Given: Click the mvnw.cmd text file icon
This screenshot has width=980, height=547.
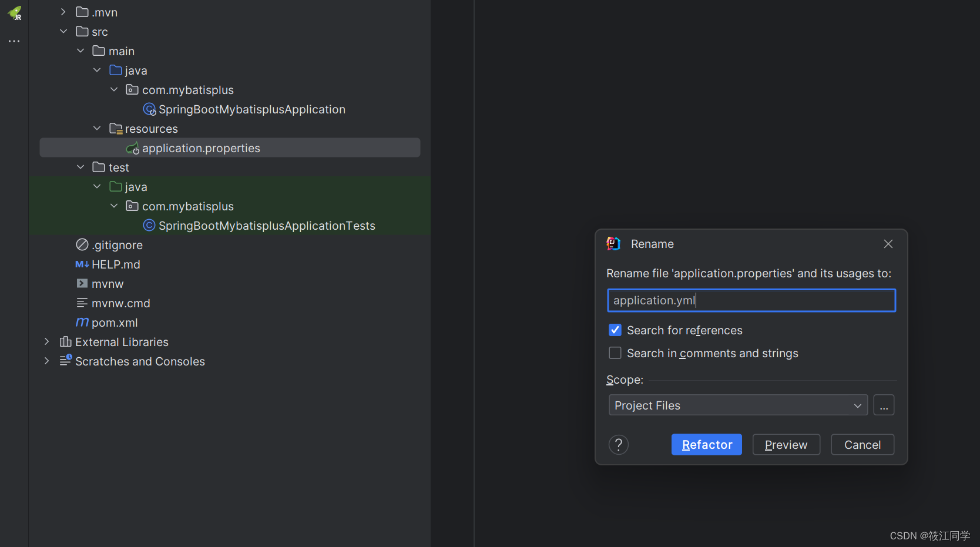Looking at the screenshot, I should click(x=82, y=303).
